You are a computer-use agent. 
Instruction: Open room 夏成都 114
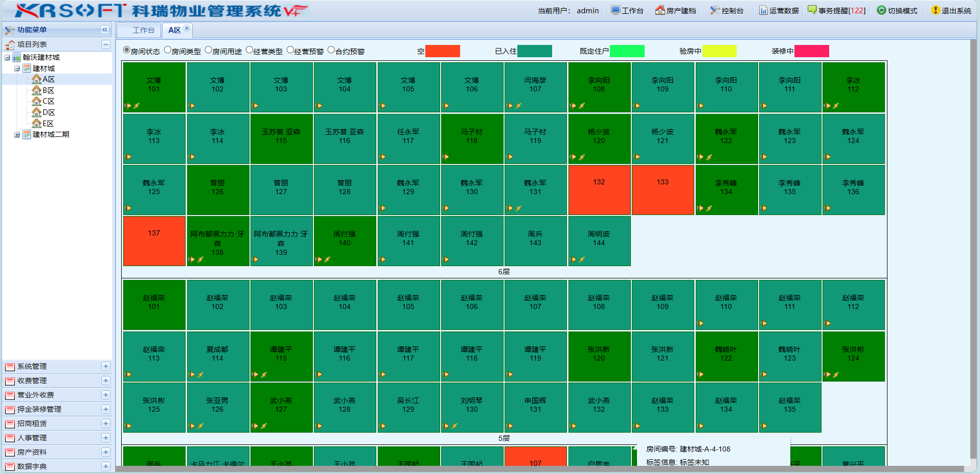(x=217, y=356)
